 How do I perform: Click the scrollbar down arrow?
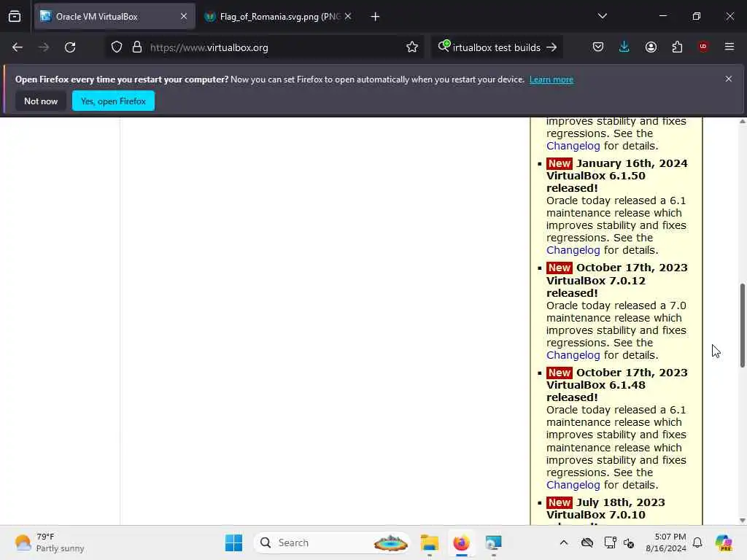[x=742, y=521]
